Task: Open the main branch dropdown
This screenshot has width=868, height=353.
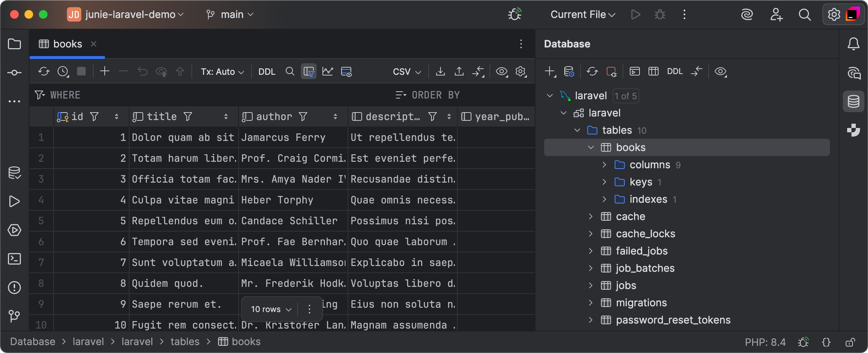Action: click(230, 14)
